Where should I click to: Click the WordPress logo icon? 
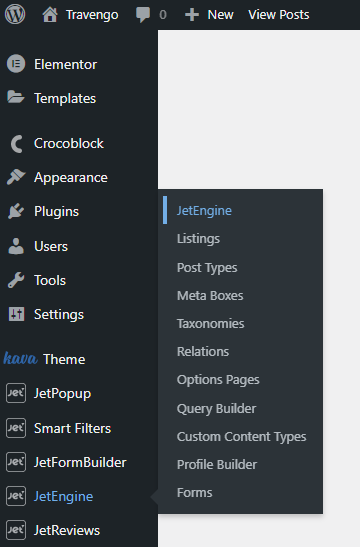(15, 14)
